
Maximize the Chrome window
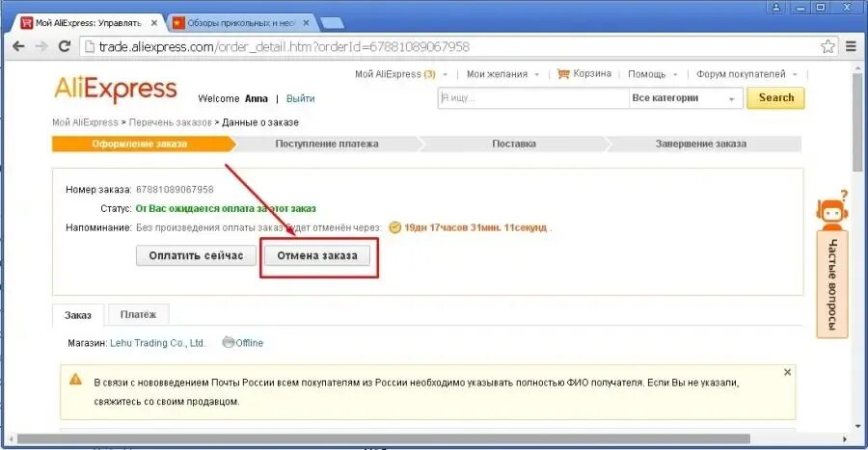coord(821,7)
